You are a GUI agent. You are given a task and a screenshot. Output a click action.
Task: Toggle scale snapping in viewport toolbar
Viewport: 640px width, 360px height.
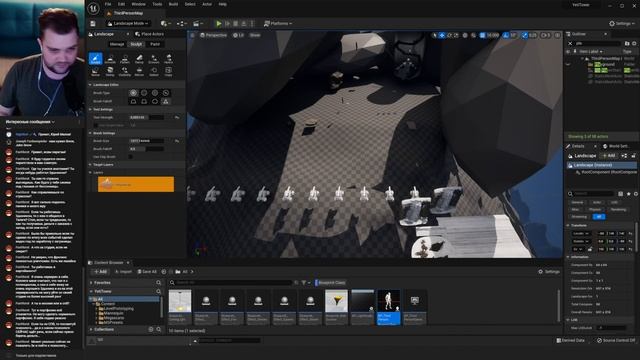tap(525, 36)
